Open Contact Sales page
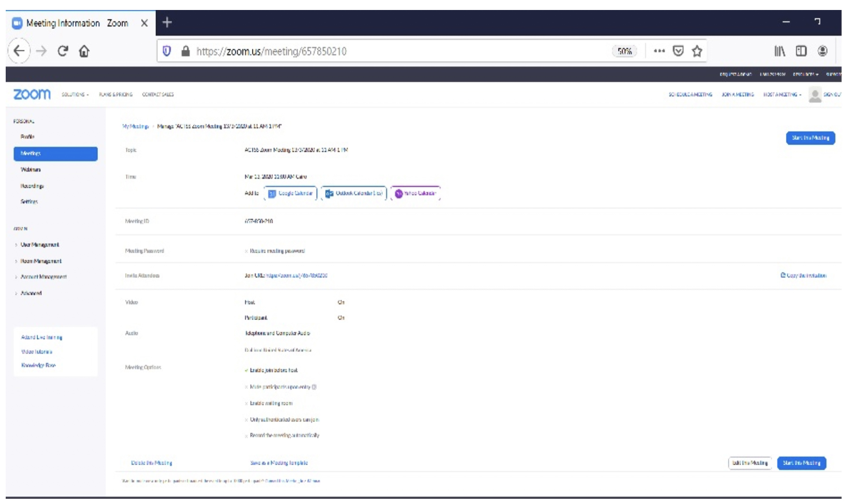The image size is (852, 504). [158, 94]
